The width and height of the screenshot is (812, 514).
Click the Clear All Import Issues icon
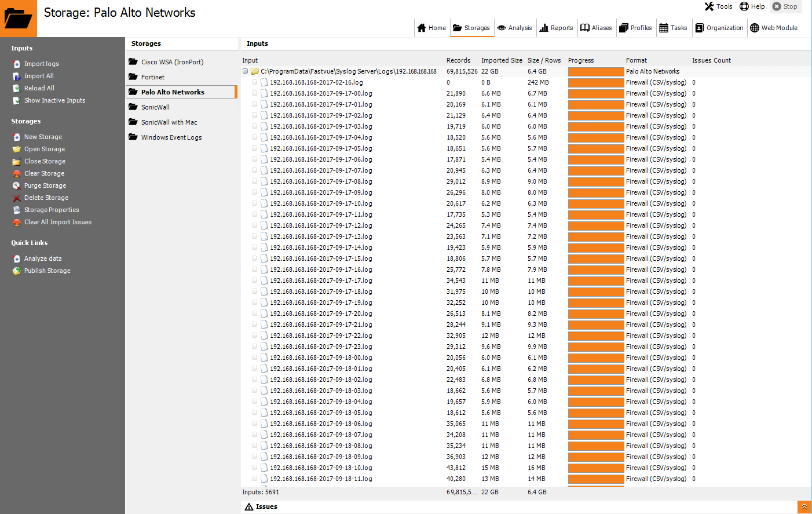tap(17, 222)
